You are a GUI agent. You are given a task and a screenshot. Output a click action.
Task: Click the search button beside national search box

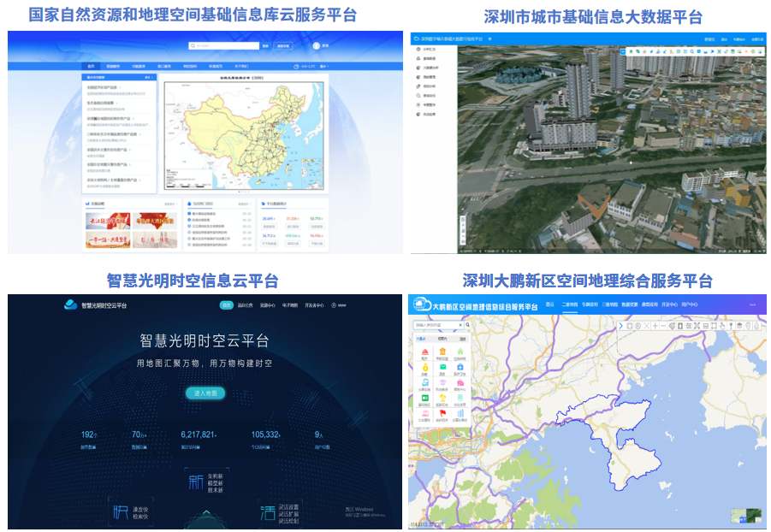coord(265,45)
